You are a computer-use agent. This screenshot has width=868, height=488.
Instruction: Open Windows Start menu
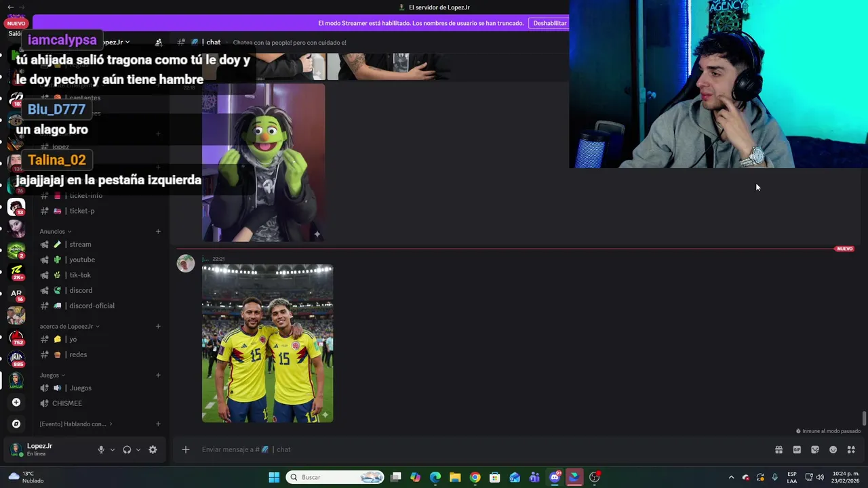(x=274, y=477)
